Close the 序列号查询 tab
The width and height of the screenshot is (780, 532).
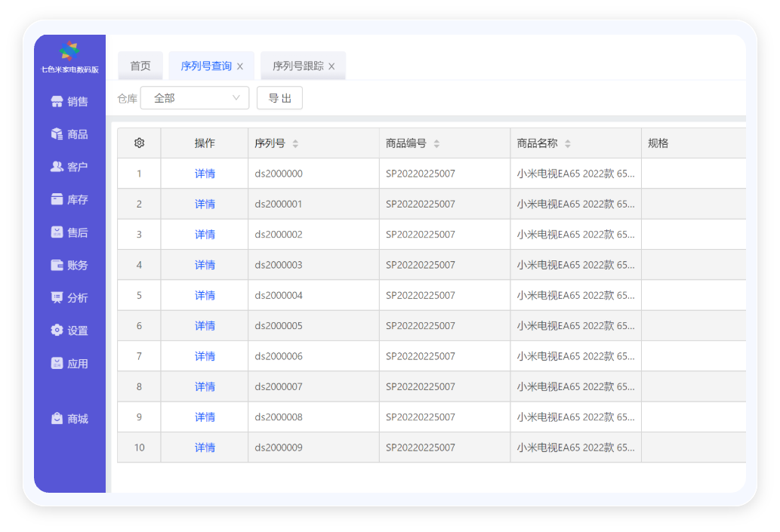coord(240,66)
